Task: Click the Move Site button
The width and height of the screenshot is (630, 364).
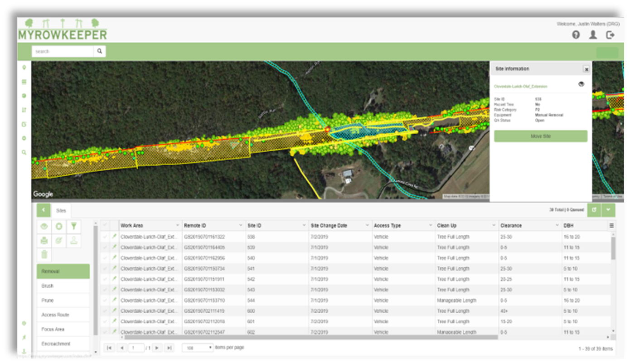Action: click(x=540, y=136)
